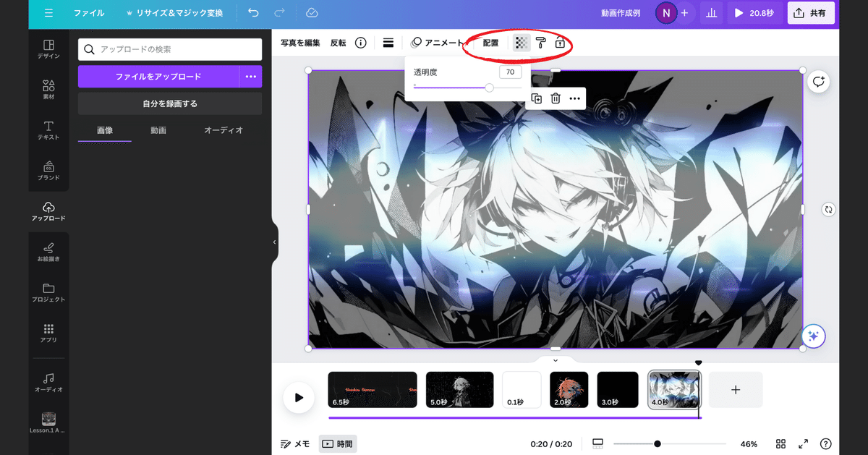Select the 4.0秒 timeline clip
The height and width of the screenshot is (455, 868).
tap(674, 390)
